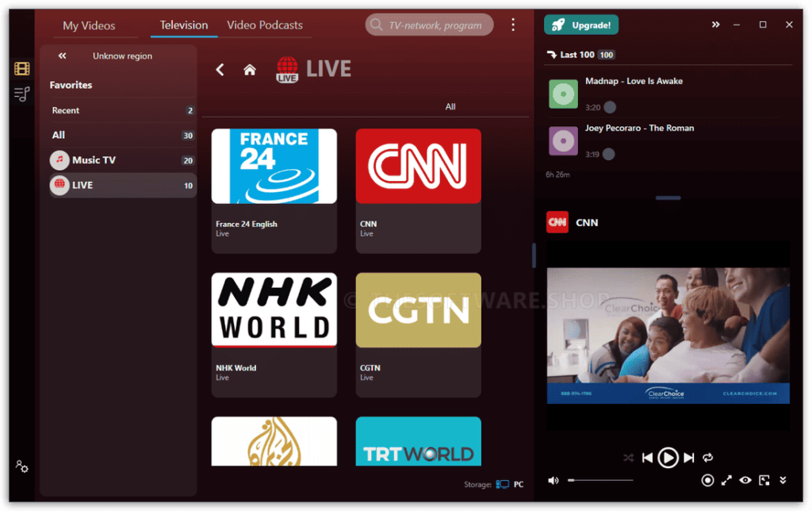The width and height of the screenshot is (812, 511).
Task: Click the Unknow region label
Action: click(x=122, y=56)
